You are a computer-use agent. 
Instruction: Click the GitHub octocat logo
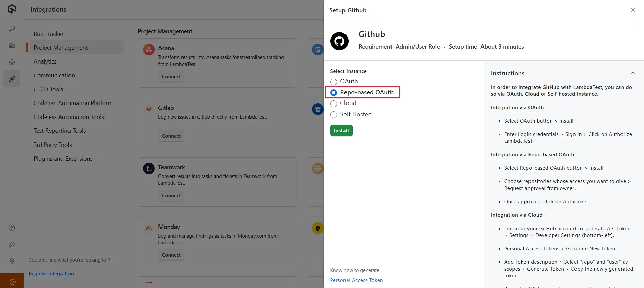339,41
